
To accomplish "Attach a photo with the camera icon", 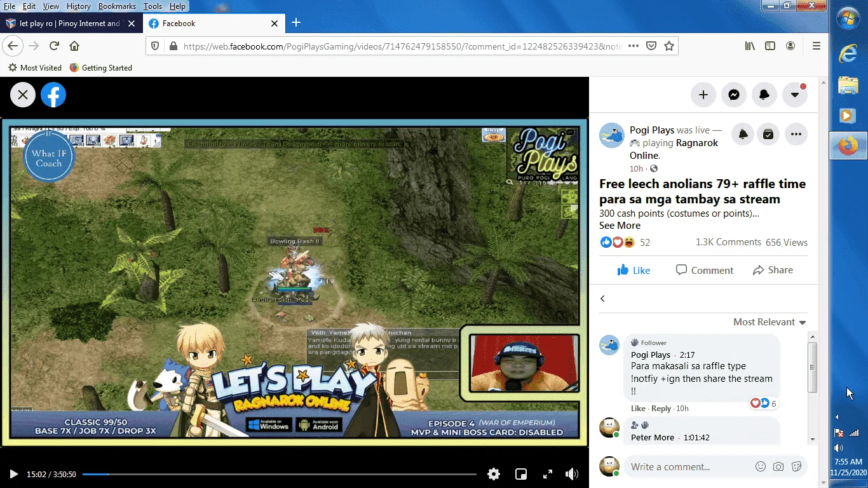I will click(778, 466).
